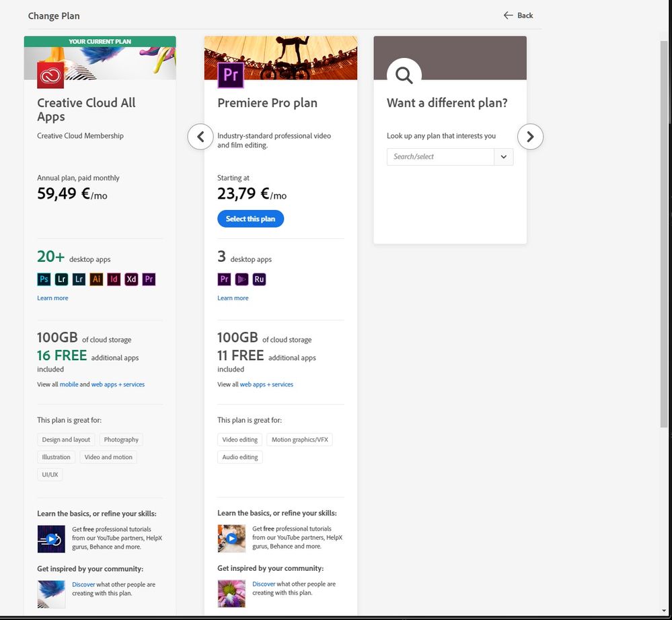The width and height of the screenshot is (672, 620).
Task: Click the Creative Cloud logo icon
Action: [x=50, y=75]
